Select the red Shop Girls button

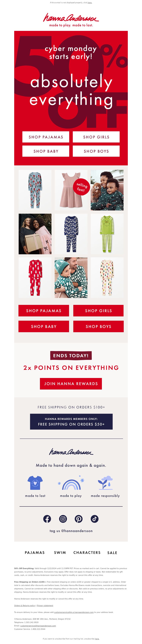pyautogui.click(x=99, y=311)
